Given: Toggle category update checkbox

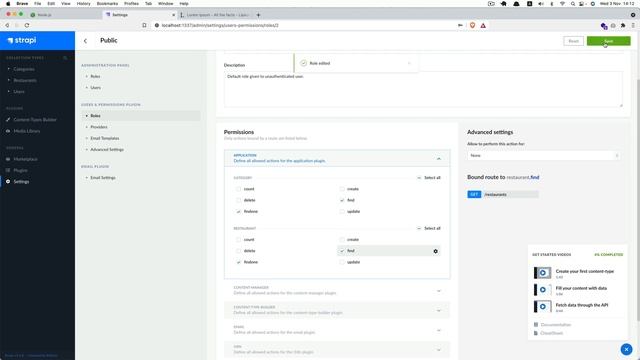Looking at the screenshot, I should pos(342,211).
